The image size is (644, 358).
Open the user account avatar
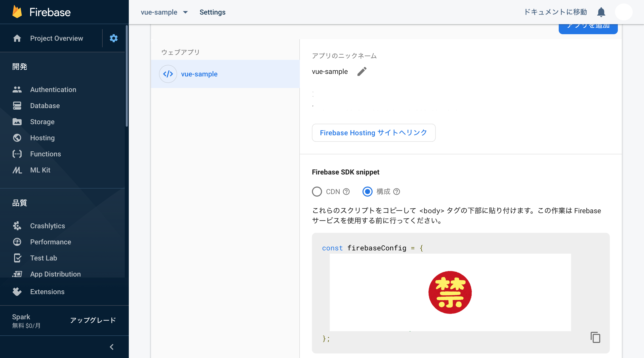[624, 12]
